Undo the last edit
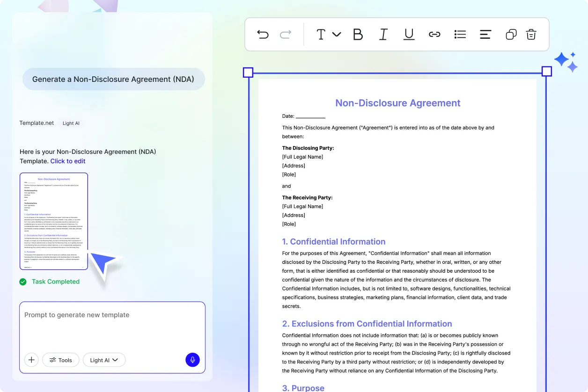This screenshot has height=392, width=588. click(263, 34)
